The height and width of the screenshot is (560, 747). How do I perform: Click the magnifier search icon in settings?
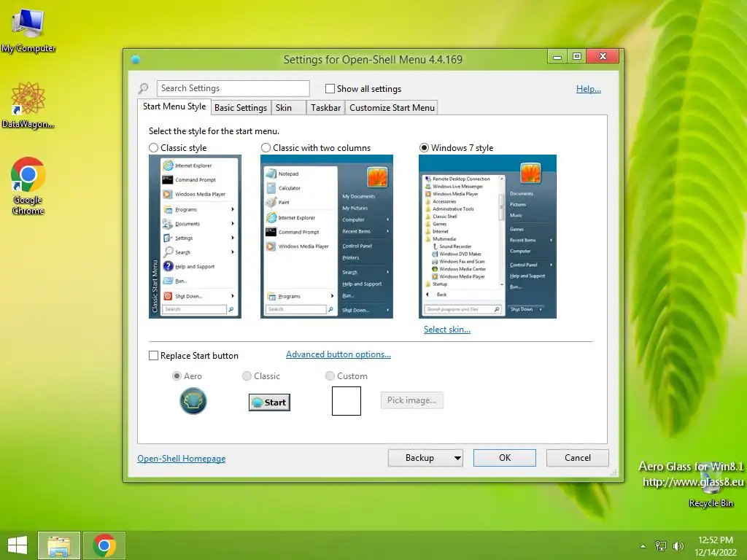coord(143,88)
